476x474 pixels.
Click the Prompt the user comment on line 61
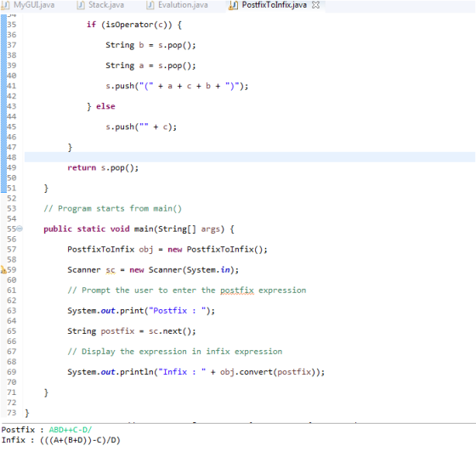click(187, 291)
